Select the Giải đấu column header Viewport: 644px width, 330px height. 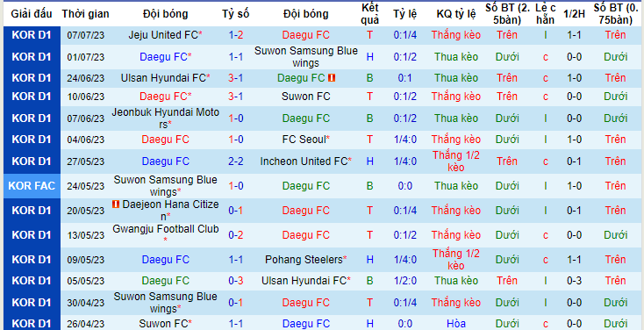tap(32, 14)
